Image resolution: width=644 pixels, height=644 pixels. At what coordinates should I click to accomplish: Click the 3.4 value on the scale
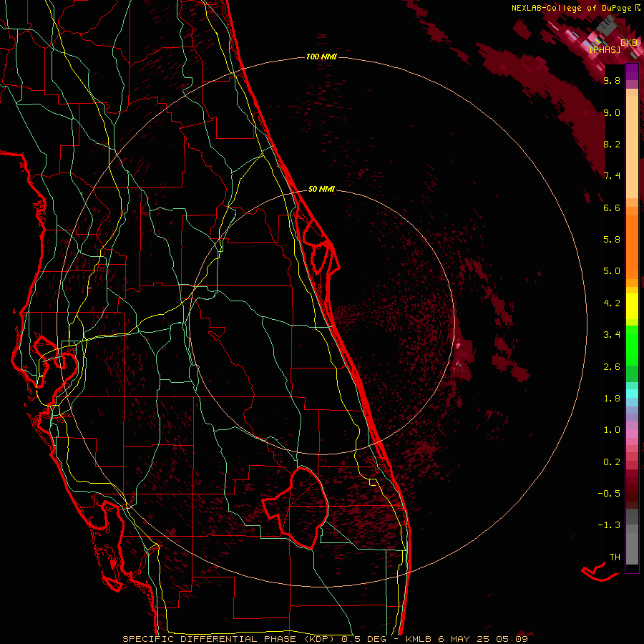[x=612, y=335]
